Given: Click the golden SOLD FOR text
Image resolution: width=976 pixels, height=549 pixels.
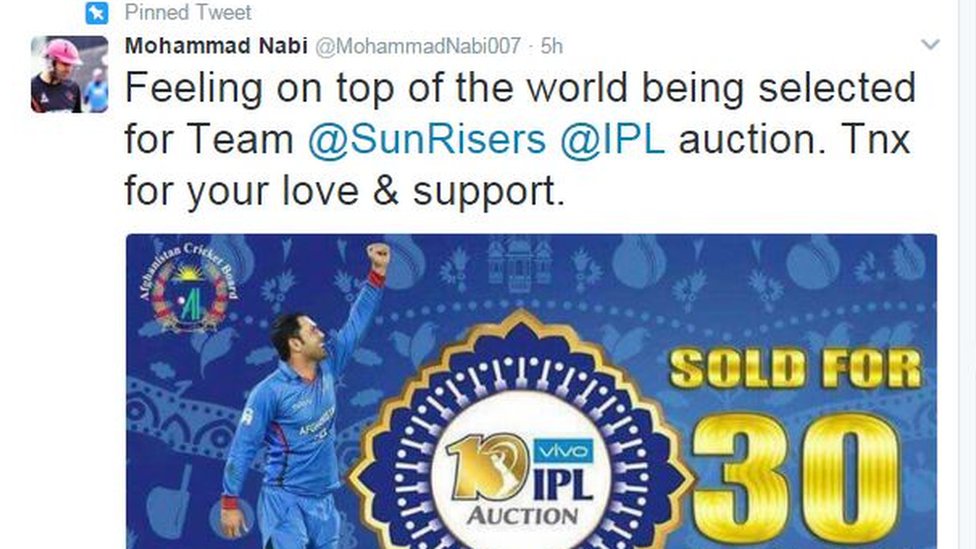Looking at the screenshot, I should tap(795, 368).
